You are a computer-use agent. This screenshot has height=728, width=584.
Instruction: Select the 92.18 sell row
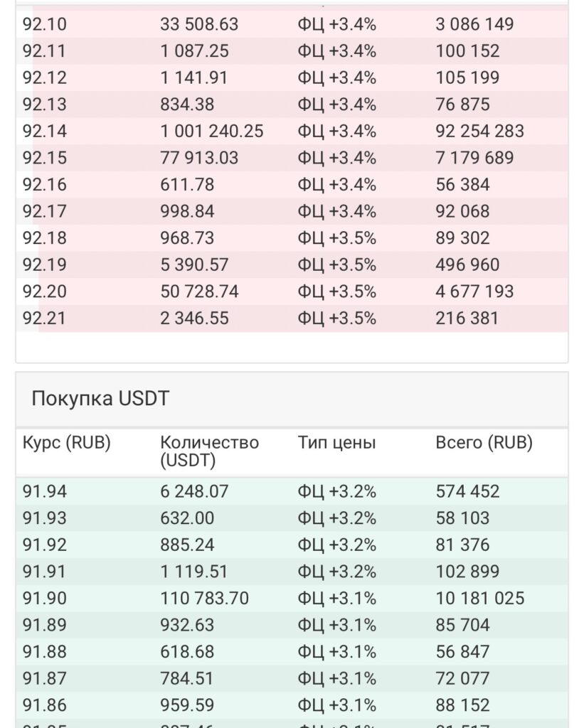tap(292, 237)
